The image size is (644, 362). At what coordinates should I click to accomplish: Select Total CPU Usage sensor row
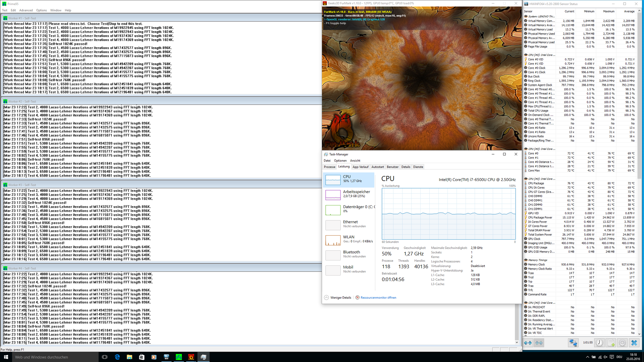tap(580, 111)
